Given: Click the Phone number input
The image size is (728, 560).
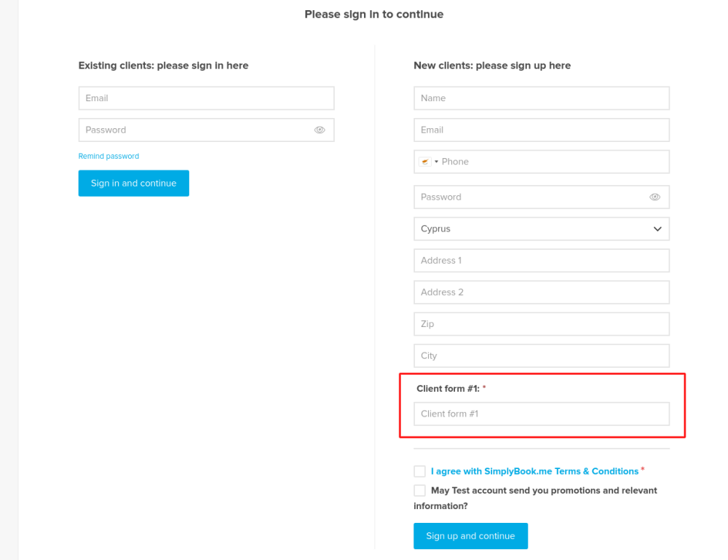Looking at the screenshot, I should pos(552,162).
